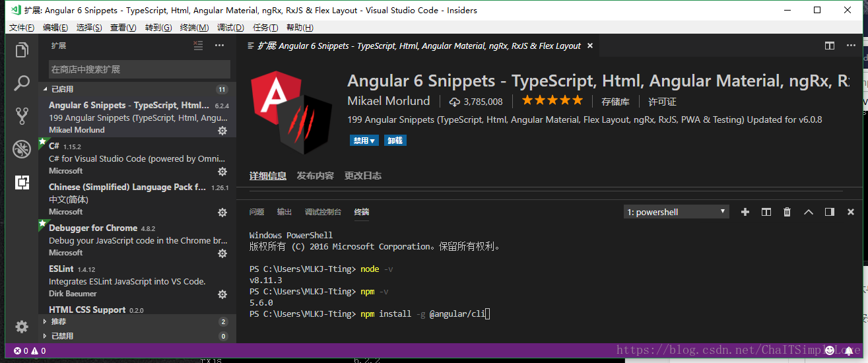
Task: Open the gear for the ESLint extension
Action: click(222, 294)
